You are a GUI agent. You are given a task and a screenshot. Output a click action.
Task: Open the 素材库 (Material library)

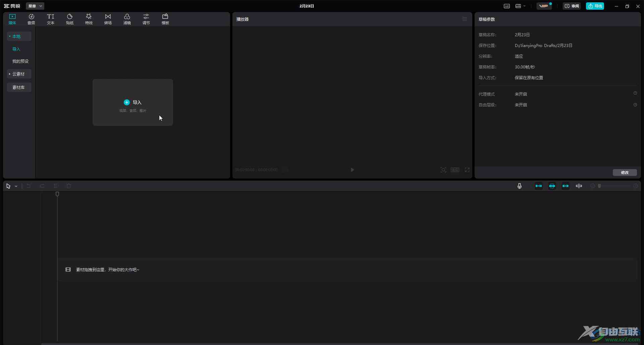click(19, 87)
